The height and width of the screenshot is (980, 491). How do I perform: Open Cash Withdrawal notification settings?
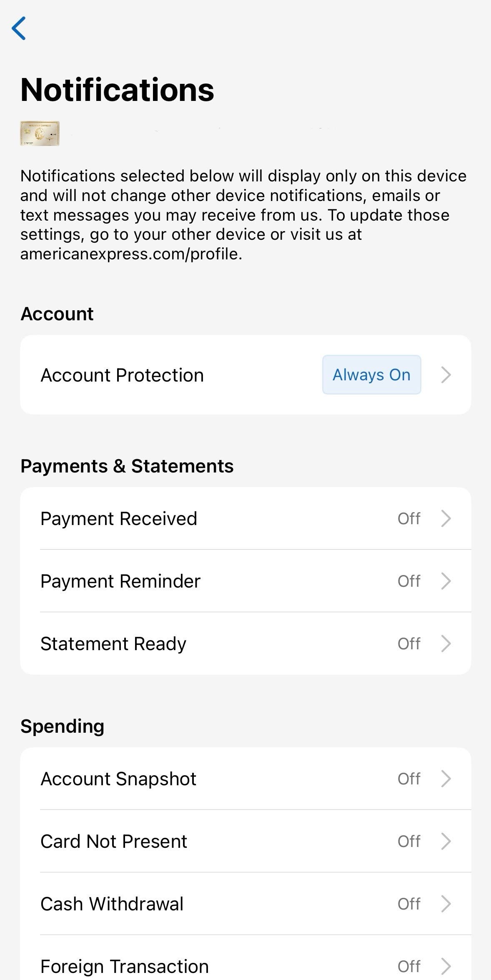click(112, 904)
